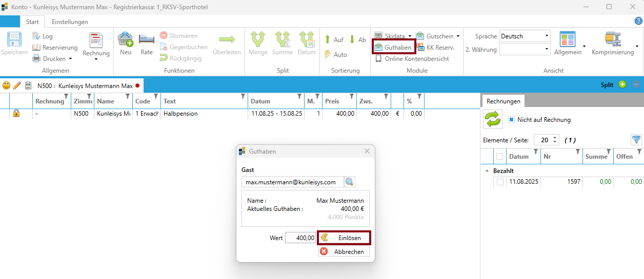Click the filter funnel icon in Rechnungen panel
The image size is (644, 279).
pos(636,140)
